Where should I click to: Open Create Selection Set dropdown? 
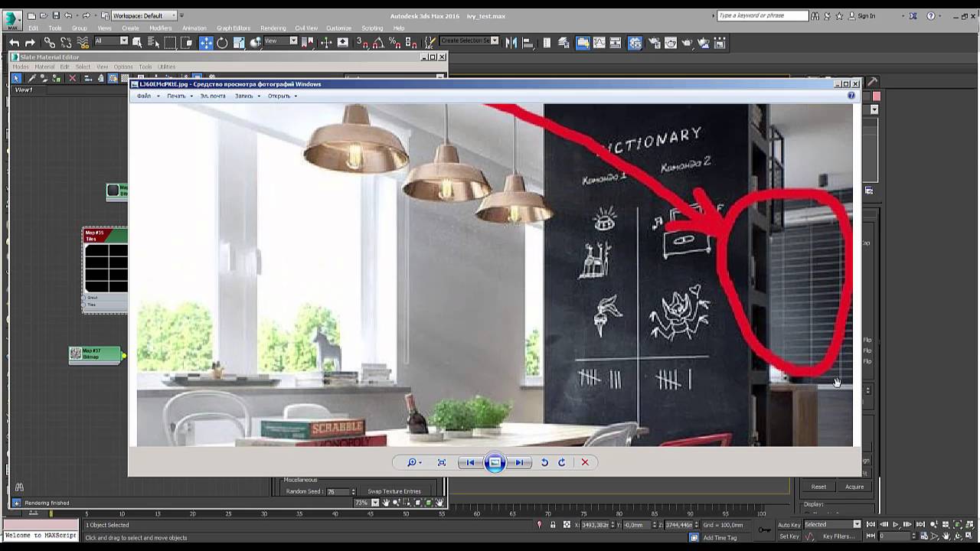coord(469,41)
